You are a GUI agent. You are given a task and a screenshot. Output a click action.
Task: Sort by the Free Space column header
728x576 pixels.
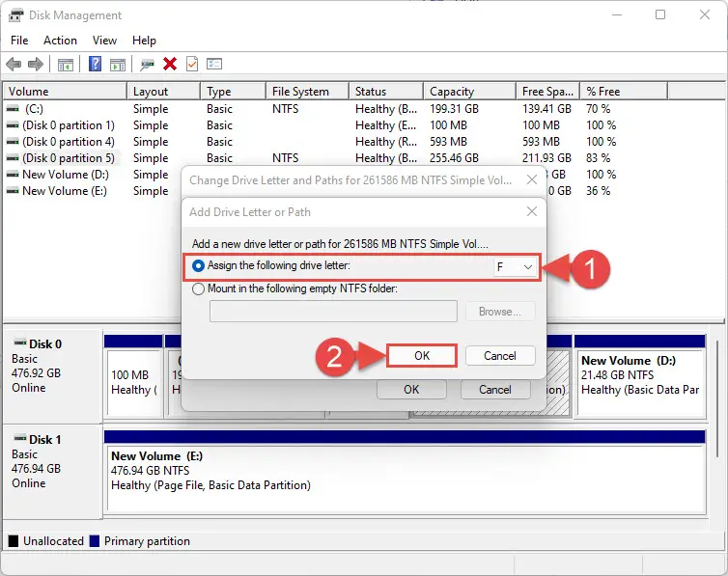point(548,92)
